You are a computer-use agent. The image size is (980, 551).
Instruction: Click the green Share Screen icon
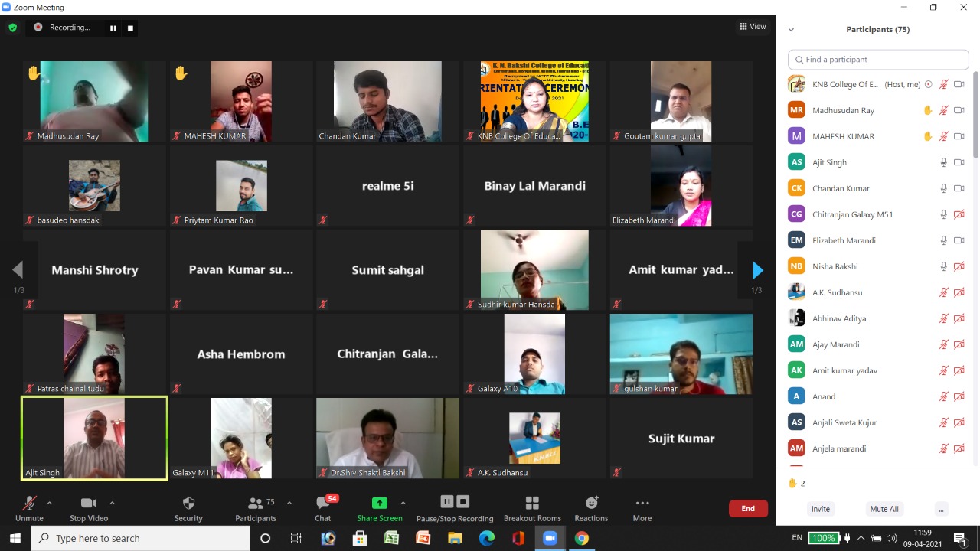tap(380, 503)
